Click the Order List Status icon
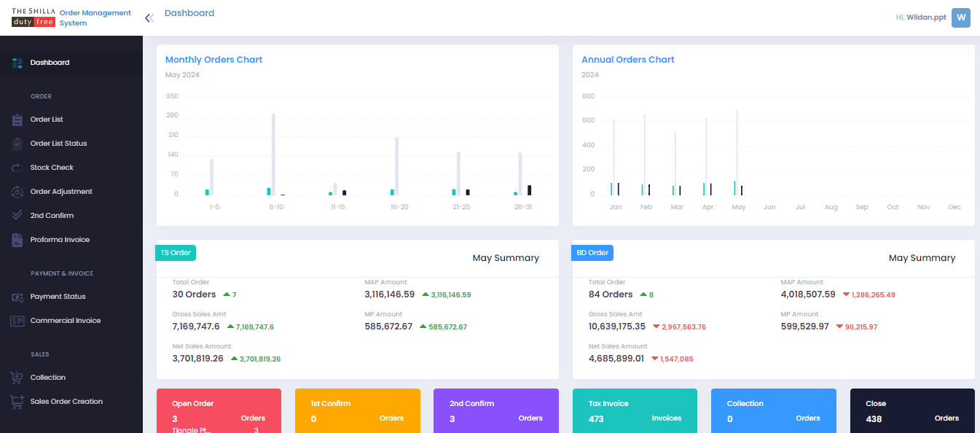Viewport: 980px width, 433px height. tap(17, 144)
